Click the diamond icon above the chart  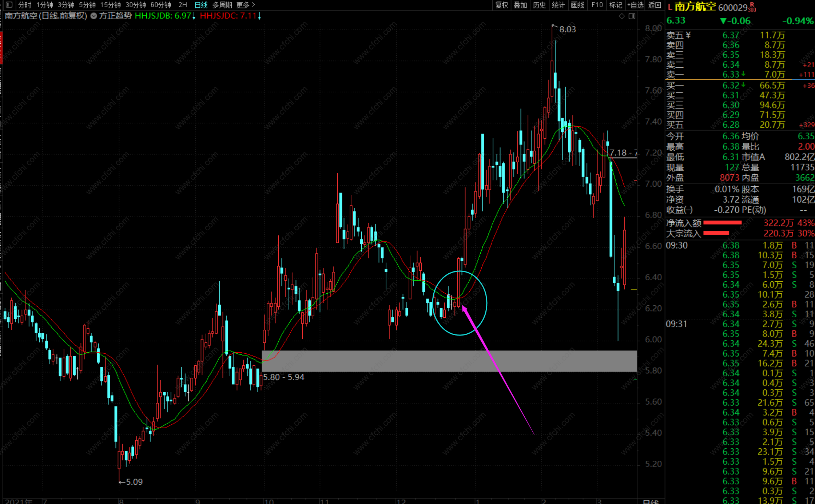[622, 16]
